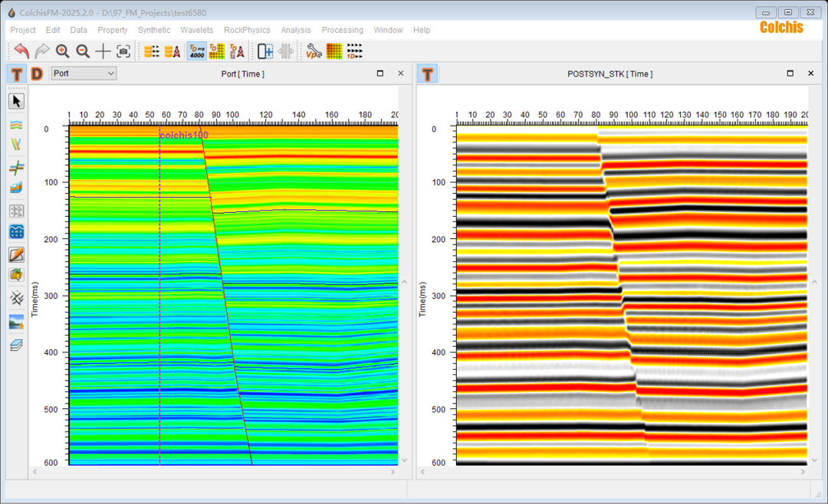
Task: Click the stacked layers icon in sidebar
Action: pyautogui.click(x=16, y=345)
